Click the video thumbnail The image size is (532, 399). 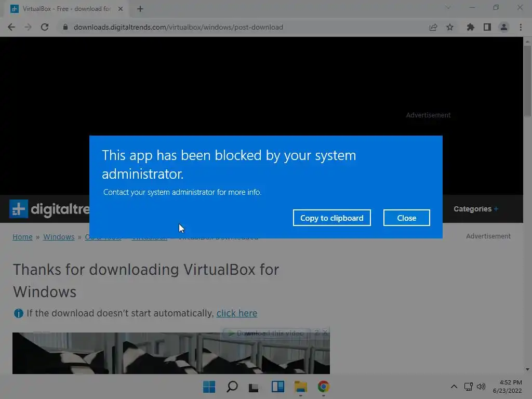[171, 353]
